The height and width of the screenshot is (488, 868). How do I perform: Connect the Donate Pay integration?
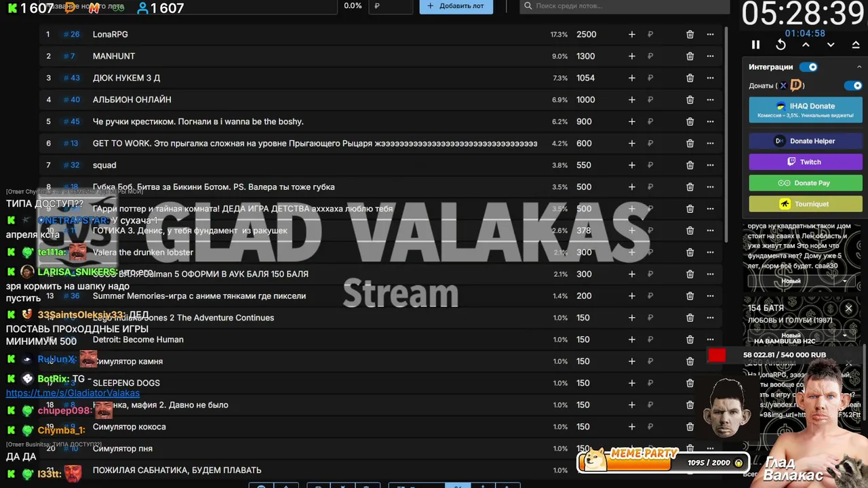(806, 183)
